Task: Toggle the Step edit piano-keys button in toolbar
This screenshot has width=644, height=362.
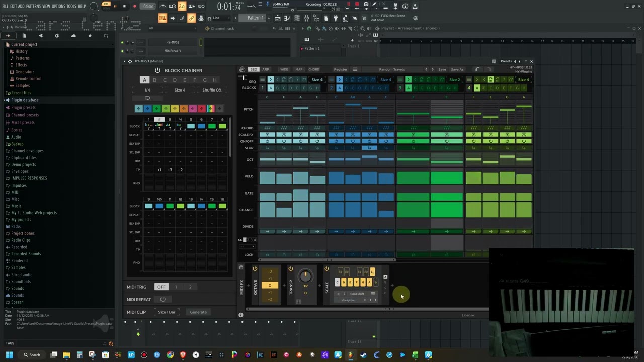Action: tap(163, 18)
